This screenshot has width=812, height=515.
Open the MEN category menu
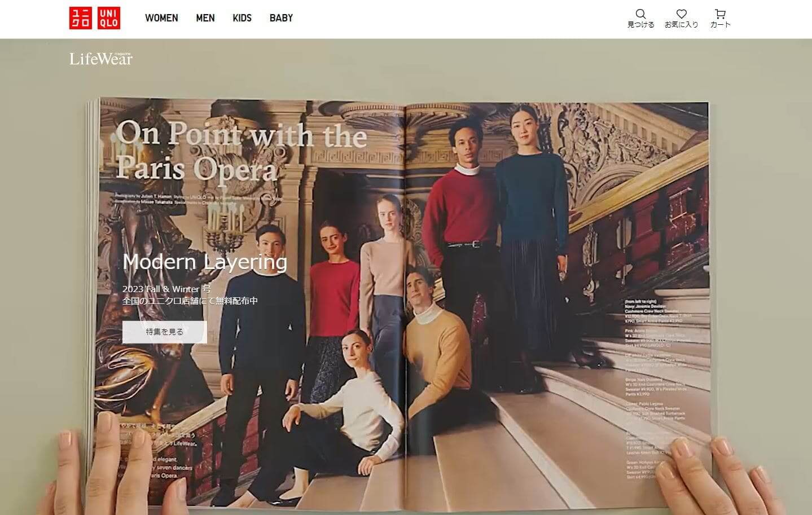[x=205, y=18]
